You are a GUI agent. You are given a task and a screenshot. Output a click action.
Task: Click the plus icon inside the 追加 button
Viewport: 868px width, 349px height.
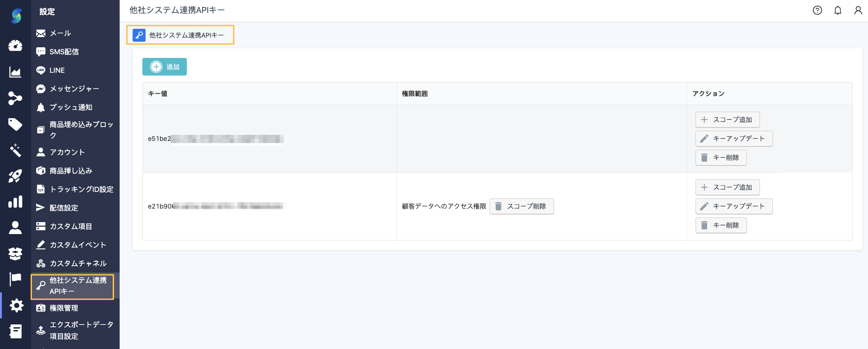coord(156,67)
